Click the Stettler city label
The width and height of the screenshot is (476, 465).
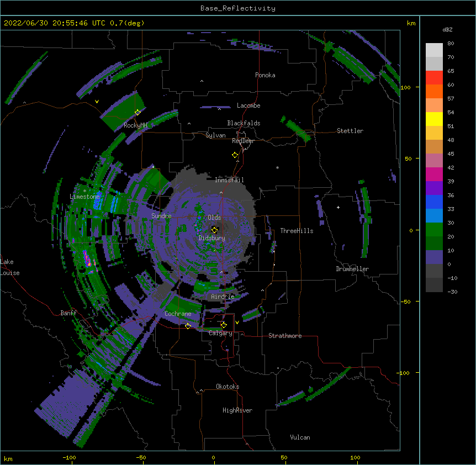click(350, 131)
